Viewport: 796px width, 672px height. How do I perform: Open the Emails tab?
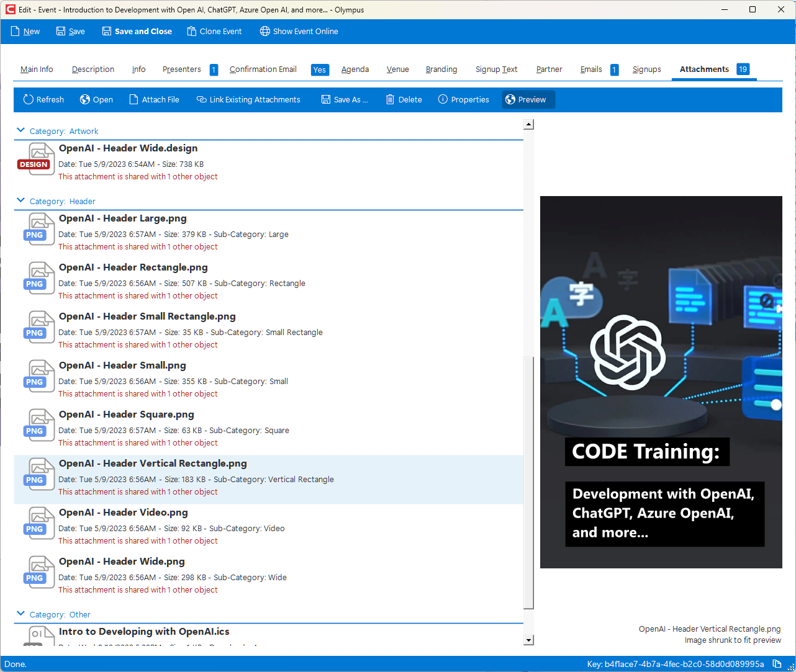pyautogui.click(x=591, y=69)
